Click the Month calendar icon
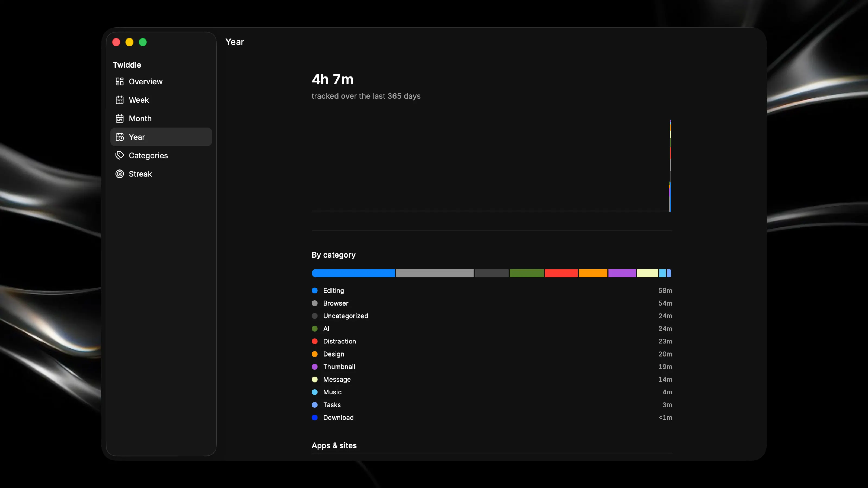The image size is (868, 488). tap(120, 118)
